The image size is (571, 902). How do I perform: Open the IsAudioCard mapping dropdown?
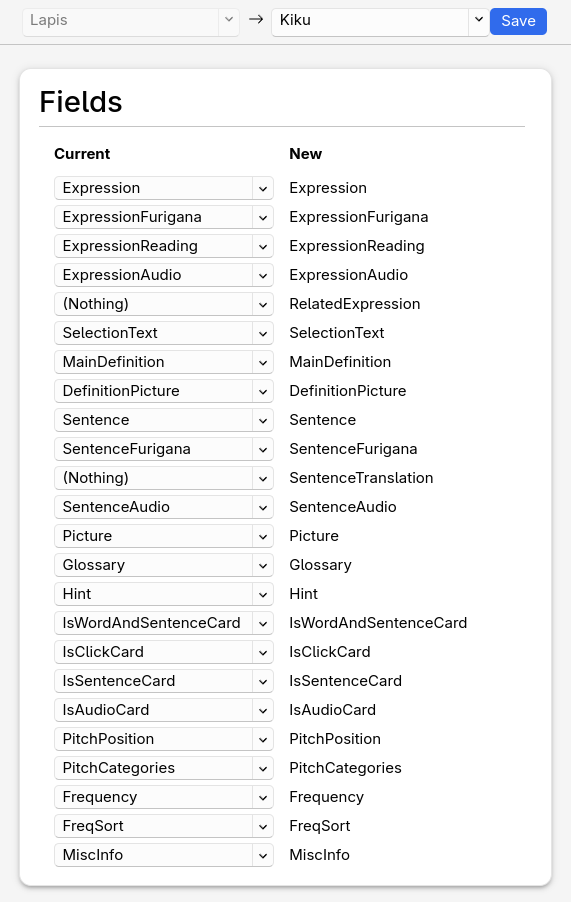pos(164,710)
